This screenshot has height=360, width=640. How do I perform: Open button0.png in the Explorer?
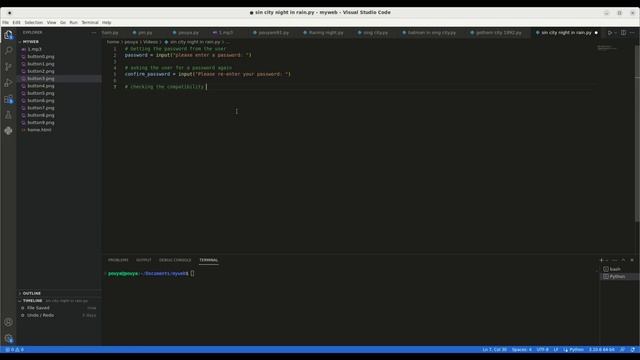tap(59, 56)
